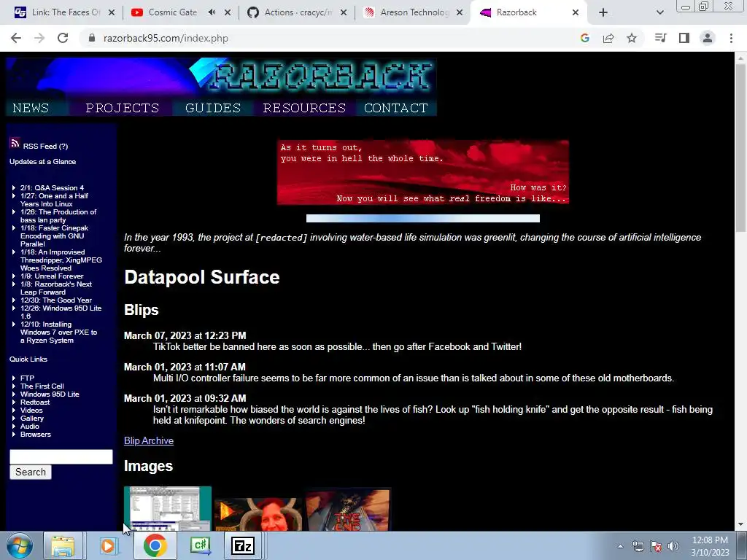
Task: Click the Search button
Action: [31, 472]
